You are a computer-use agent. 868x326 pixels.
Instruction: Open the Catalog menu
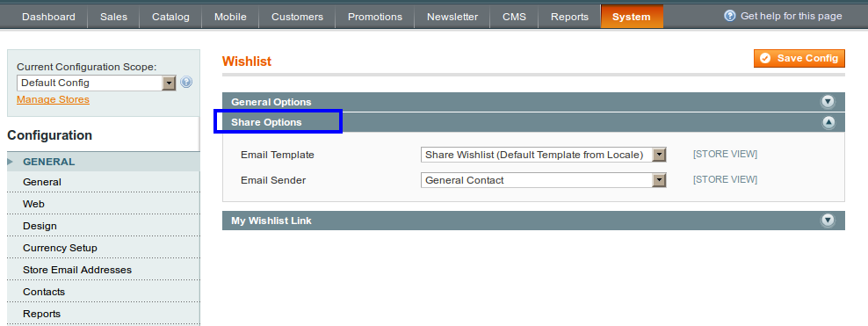170,18
